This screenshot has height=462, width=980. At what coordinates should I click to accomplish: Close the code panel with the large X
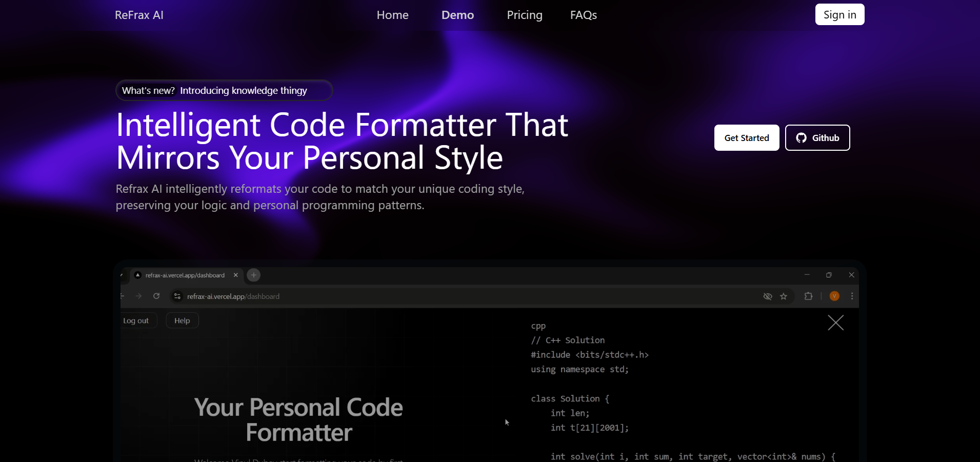(835, 323)
